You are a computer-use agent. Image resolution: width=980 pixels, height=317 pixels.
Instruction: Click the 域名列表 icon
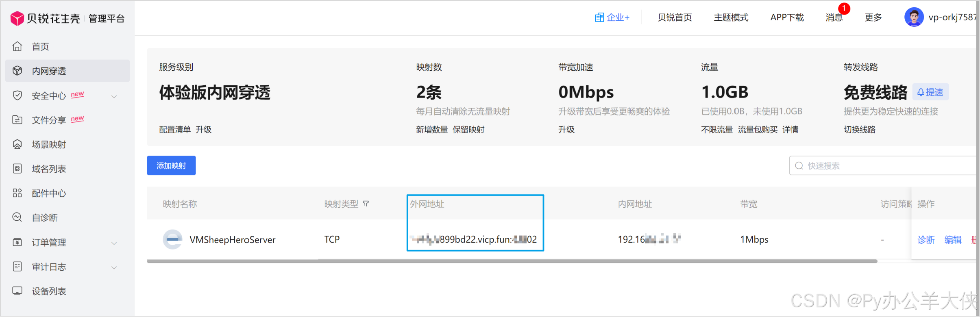(17, 169)
